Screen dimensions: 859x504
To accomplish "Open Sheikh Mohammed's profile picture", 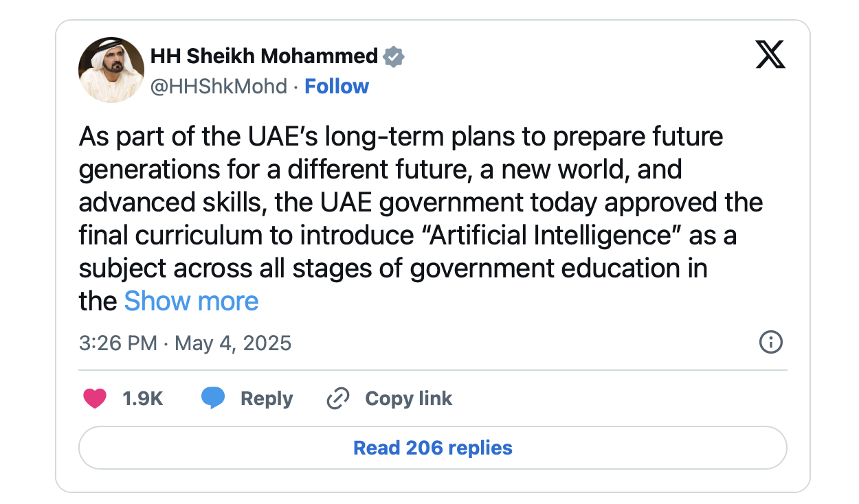I will 111,71.
